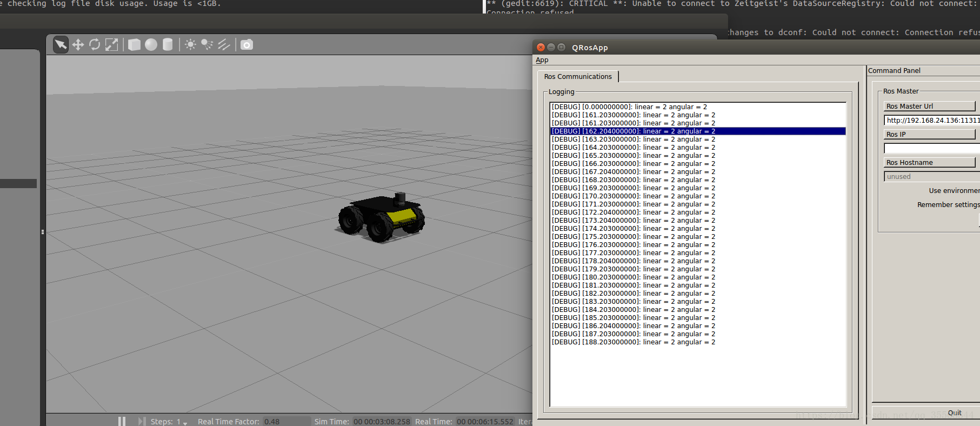Add a directional light
Image resolution: width=980 pixels, height=426 pixels.
[224, 44]
